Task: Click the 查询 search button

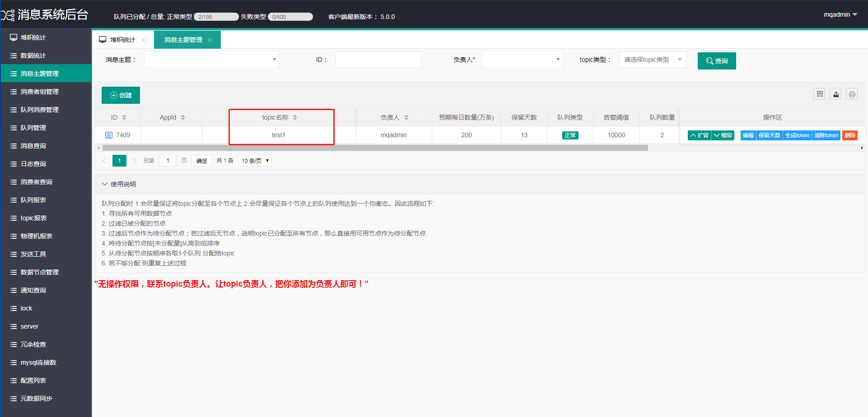Action: [x=717, y=61]
